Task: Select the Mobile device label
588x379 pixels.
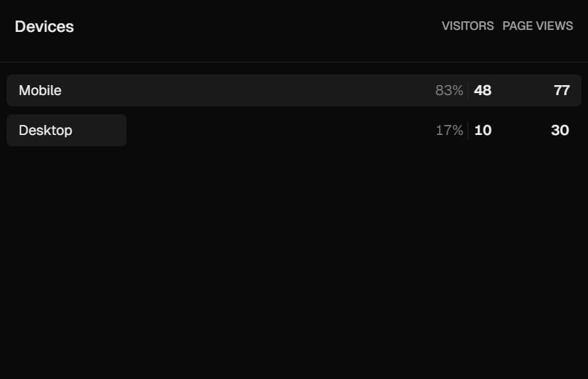Action: (x=40, y=90)
